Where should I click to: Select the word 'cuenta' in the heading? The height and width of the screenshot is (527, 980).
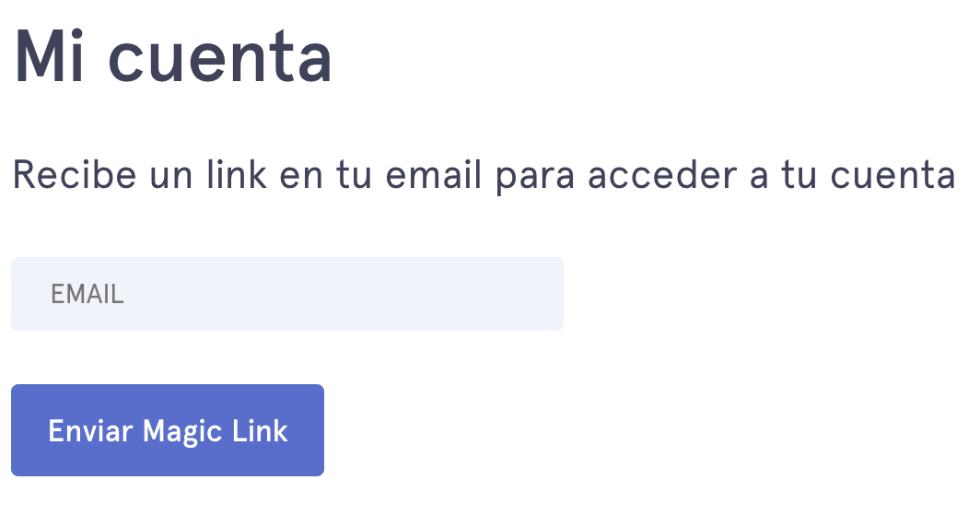pyautogui.click(x=220, y=59)
